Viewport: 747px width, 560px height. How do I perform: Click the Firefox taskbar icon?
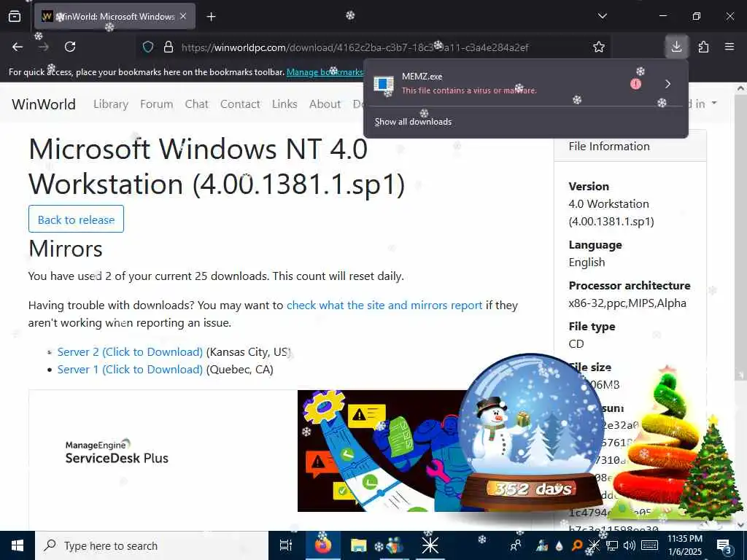(322, 545)
